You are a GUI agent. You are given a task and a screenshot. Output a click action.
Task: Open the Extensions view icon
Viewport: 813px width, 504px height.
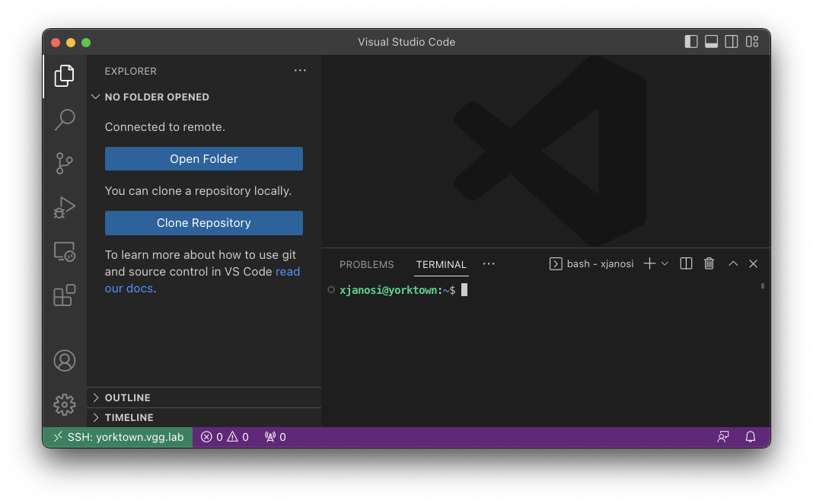tap(64, 295)
